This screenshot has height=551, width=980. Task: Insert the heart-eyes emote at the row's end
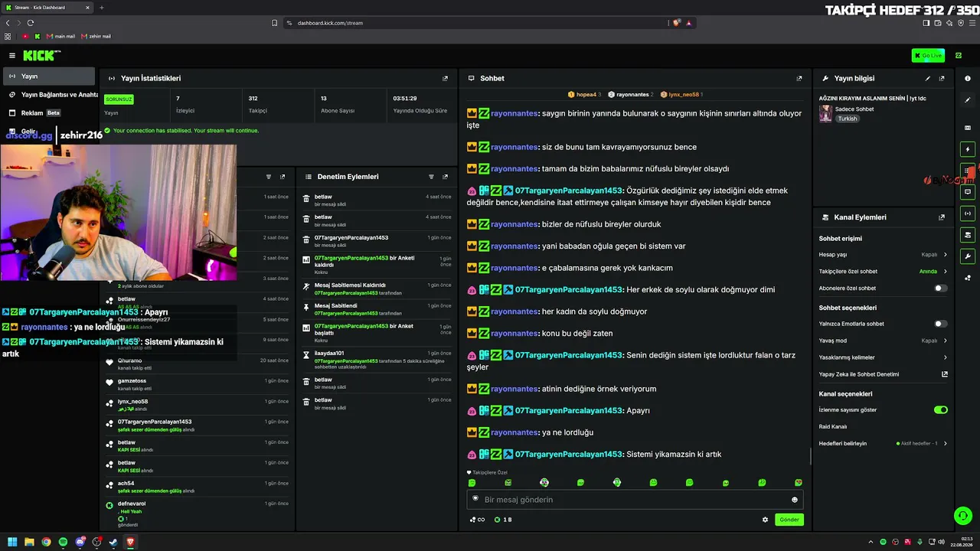(x=799, y=483)
